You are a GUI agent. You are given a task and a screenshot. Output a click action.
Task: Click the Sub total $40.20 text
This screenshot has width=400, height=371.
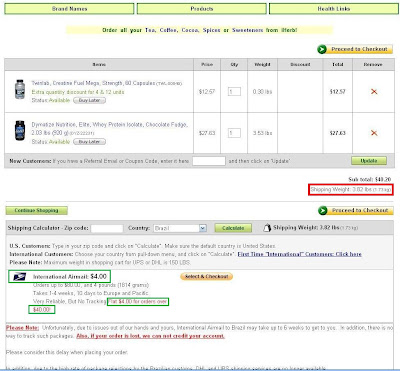click(x=370, y=179)
